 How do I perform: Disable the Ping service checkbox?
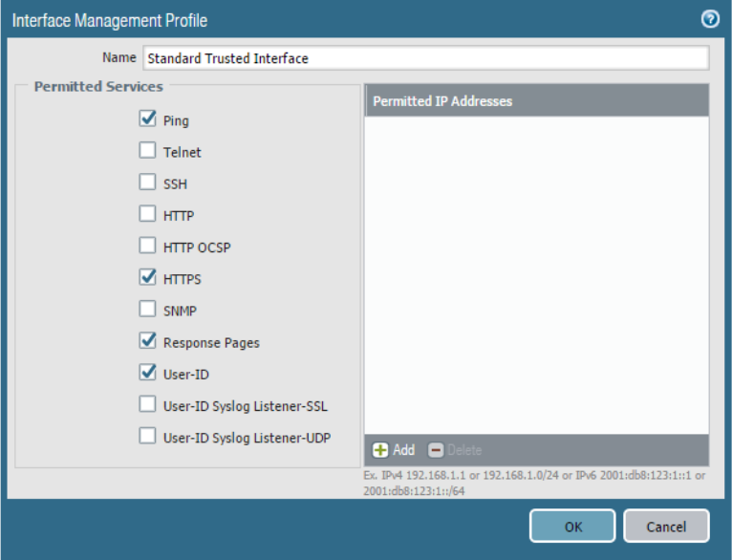coord(147,119)
